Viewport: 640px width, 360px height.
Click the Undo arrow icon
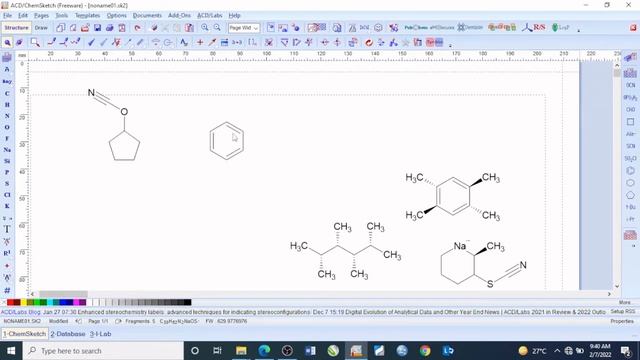138,28
